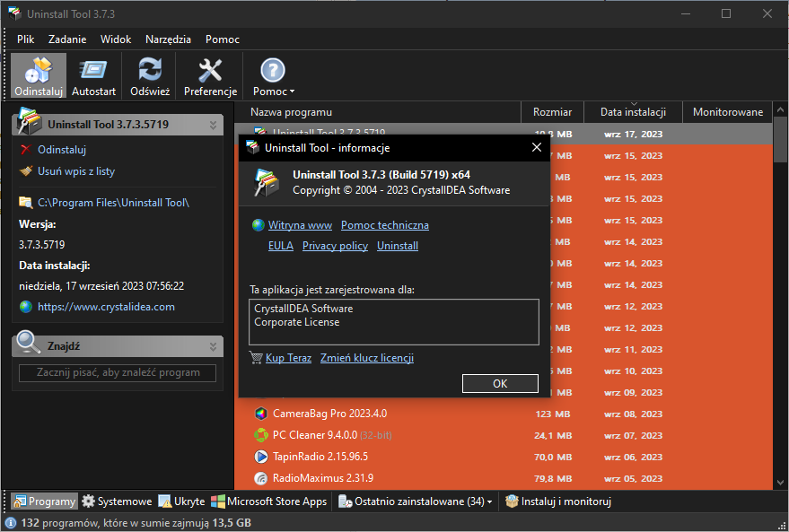Open the Zadanie menu

(67, 39)
